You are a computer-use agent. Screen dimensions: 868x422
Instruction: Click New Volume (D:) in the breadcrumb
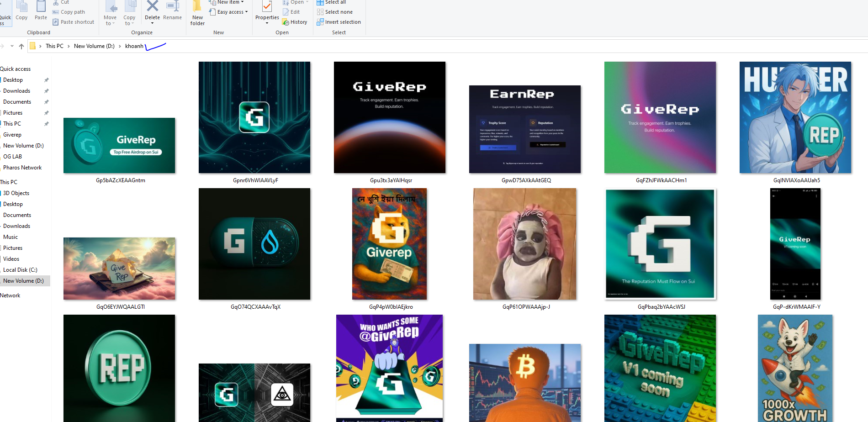pyautogui.click(x=94, y=46)
